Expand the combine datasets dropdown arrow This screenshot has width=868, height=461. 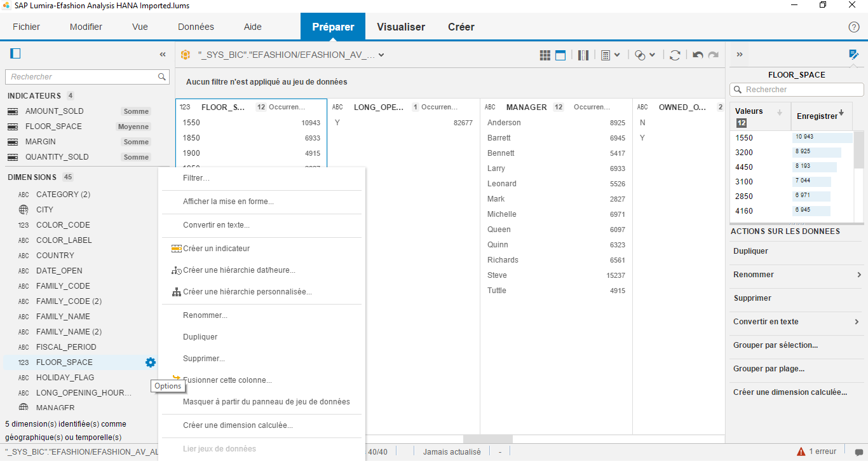[x=652, y=55]
